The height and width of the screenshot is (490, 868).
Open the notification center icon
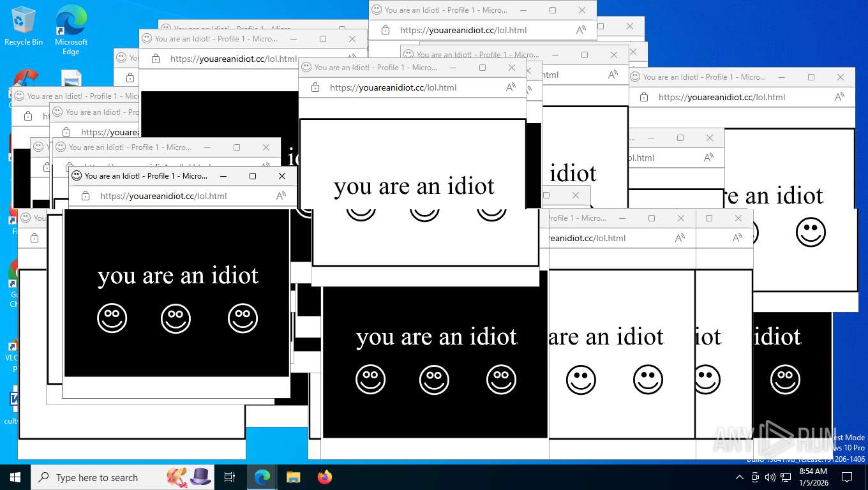847,477
